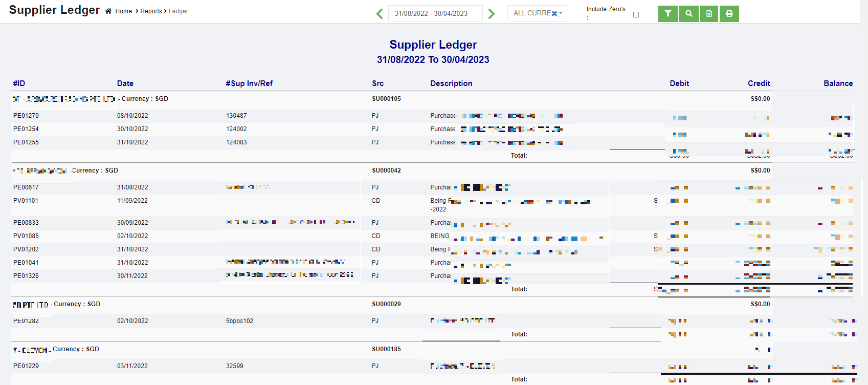Clear the ALL CURRENCY selection with the X

pyautogui.click(x=554, y=13)
